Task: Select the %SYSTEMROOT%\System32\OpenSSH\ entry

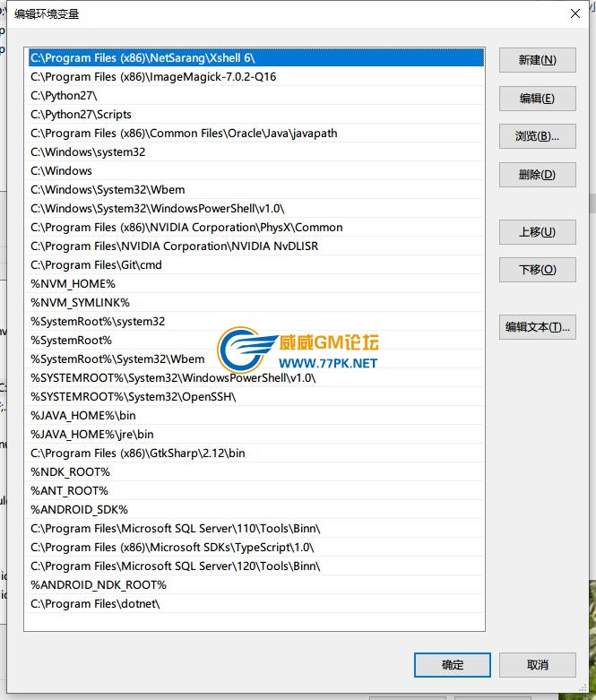Action: (255, 396)
